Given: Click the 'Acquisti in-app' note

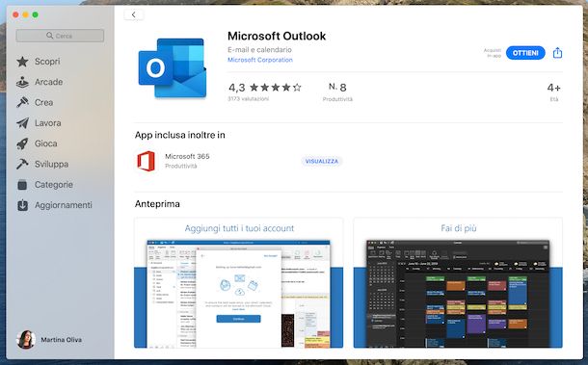Looking at the screenshot, I should click(x=493, y=53).
